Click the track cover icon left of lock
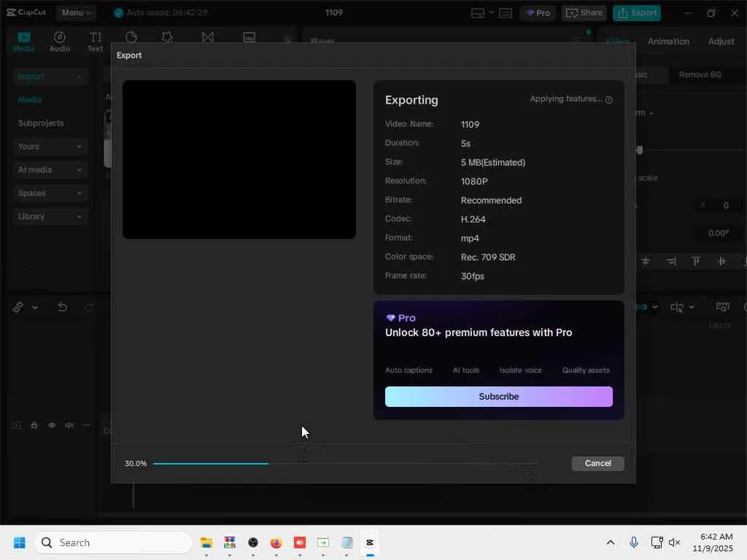The height and width of the screenshot is (560, 747). [17, 425]
